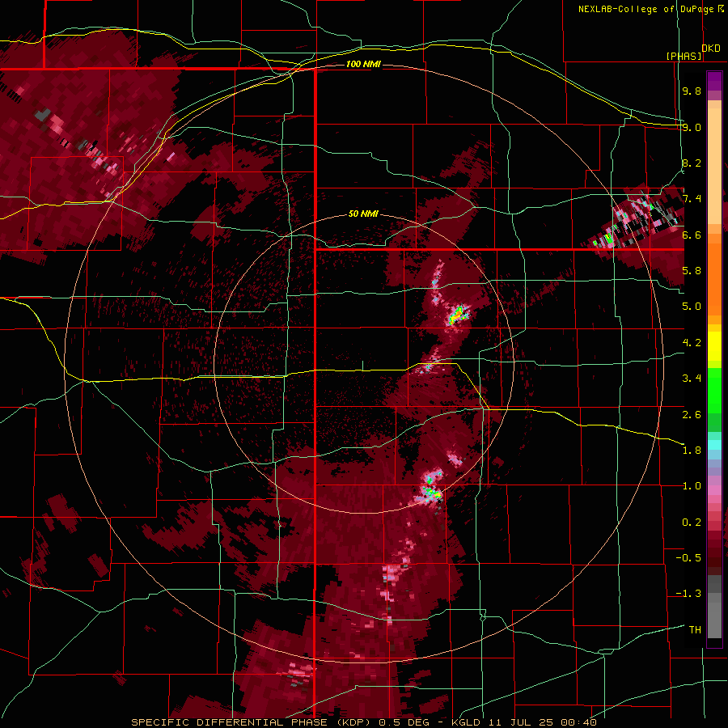Viewport: 728px width, 728px height.
Task: Click the 9.8 value on the scale
Action: tap(692, 91)
